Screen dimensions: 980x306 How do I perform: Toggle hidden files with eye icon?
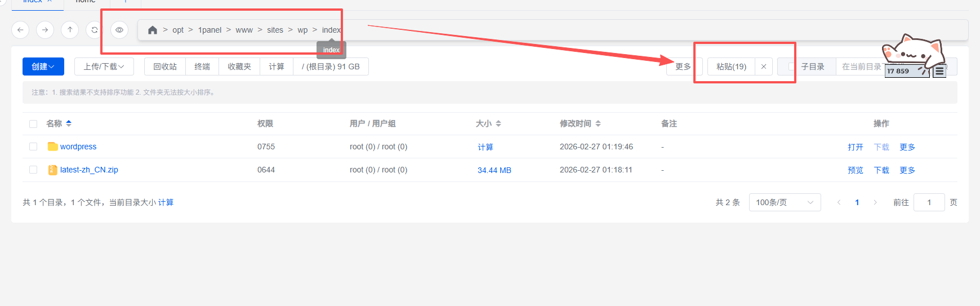point(119,30)
